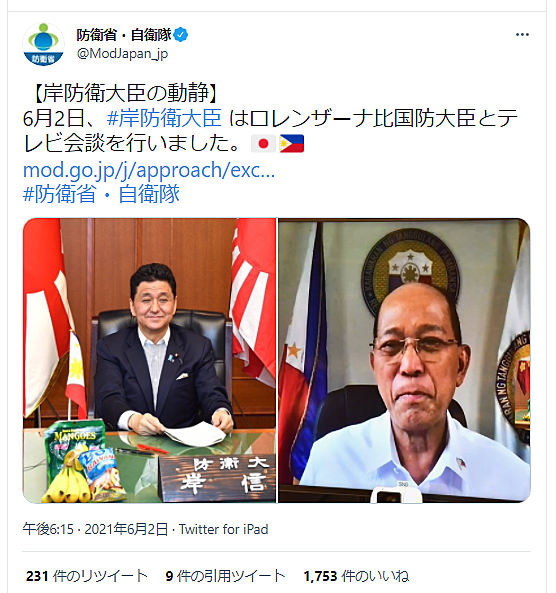Click the tweet body text about ロレンザーナ
Image resolution: width=556 pixels, height=593 pixels.
point(270,131)
